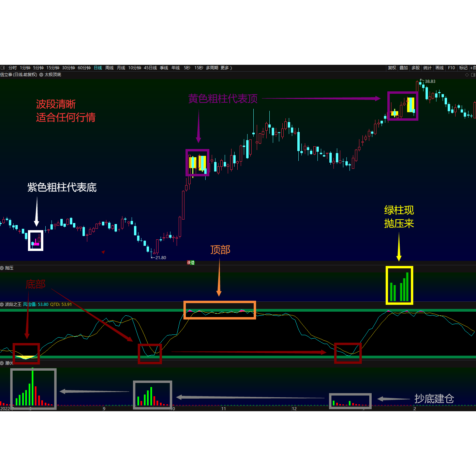Click the month 11 marker on the time axis
476x476 pixels.
[224, 408]
